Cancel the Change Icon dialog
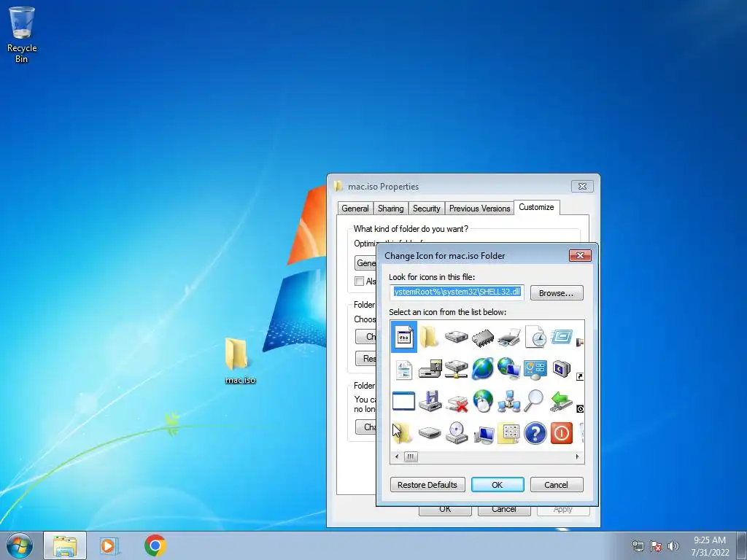 [557, 484]
